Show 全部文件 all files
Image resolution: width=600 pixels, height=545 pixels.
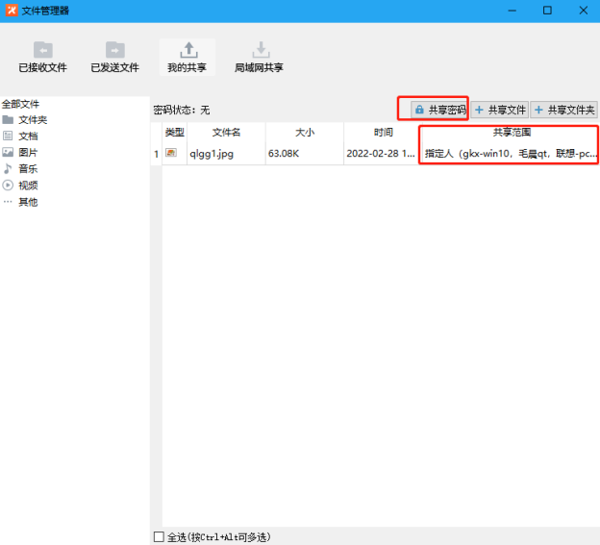22,103
